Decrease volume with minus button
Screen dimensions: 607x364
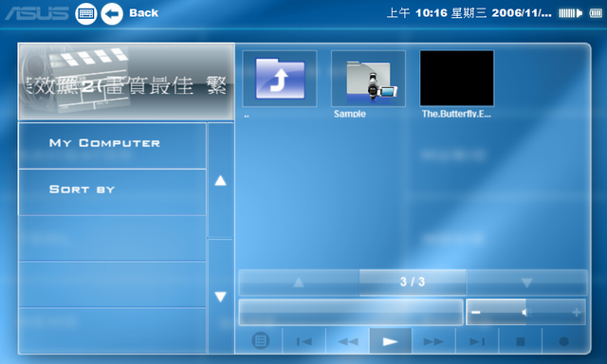click(476, 312)
